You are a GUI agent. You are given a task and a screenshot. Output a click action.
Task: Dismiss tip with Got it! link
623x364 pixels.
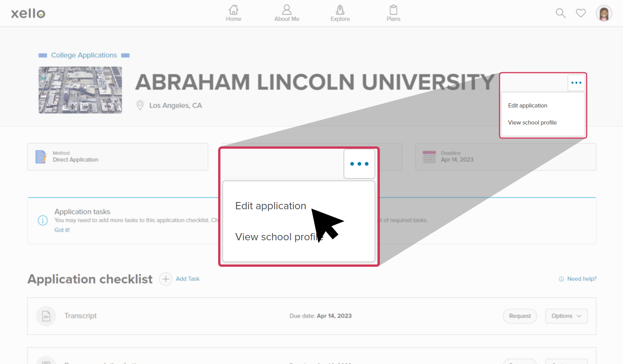pos(62,230)
